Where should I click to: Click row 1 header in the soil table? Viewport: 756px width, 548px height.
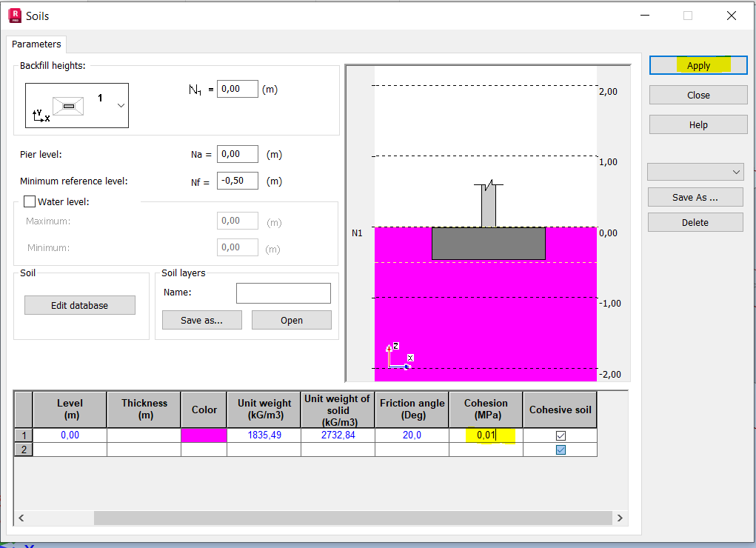22,435
